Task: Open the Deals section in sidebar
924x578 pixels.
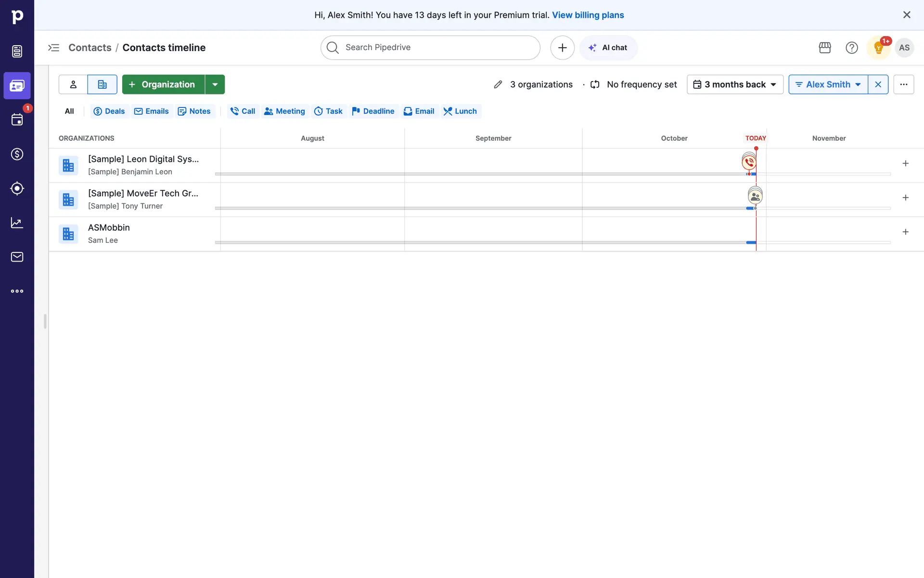Action: pyautogui.click(x=17, y=154)
